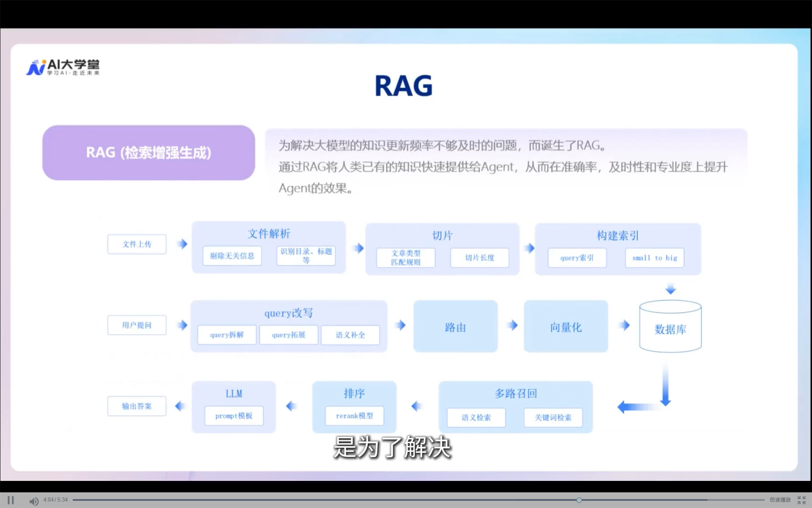Click the AI大学堂 logo
This screenshot has height=508, width=812.
tap(63, 67)
